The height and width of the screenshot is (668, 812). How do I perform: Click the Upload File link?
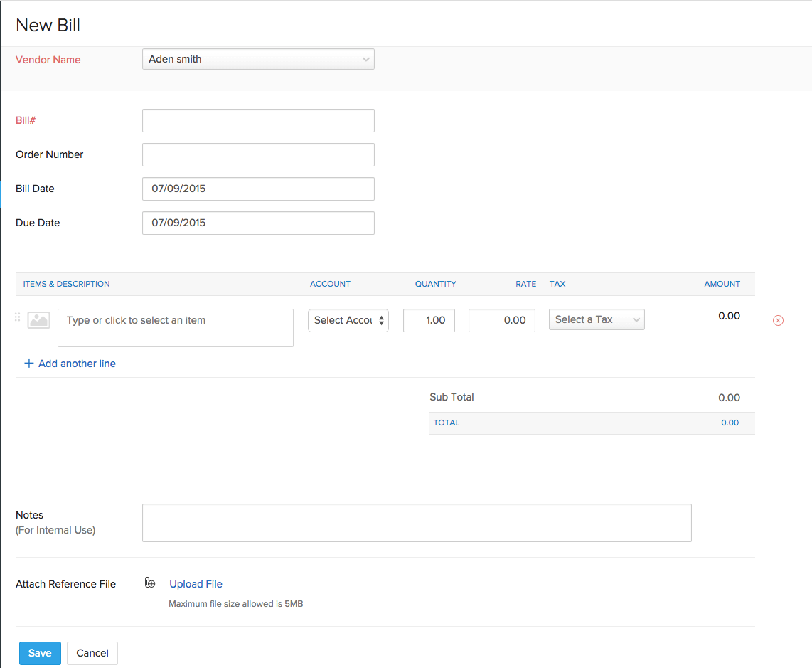coord(196,584)
